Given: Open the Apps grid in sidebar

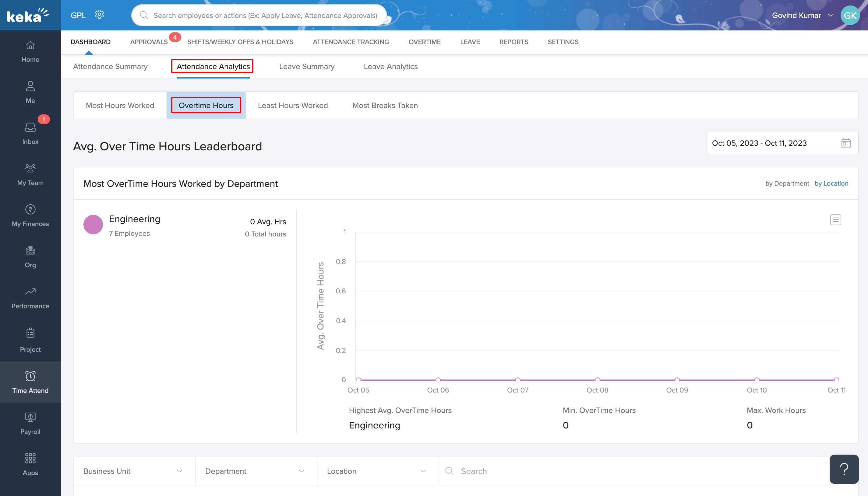Looking at the screenshot, I should click(x=30, y=464).
